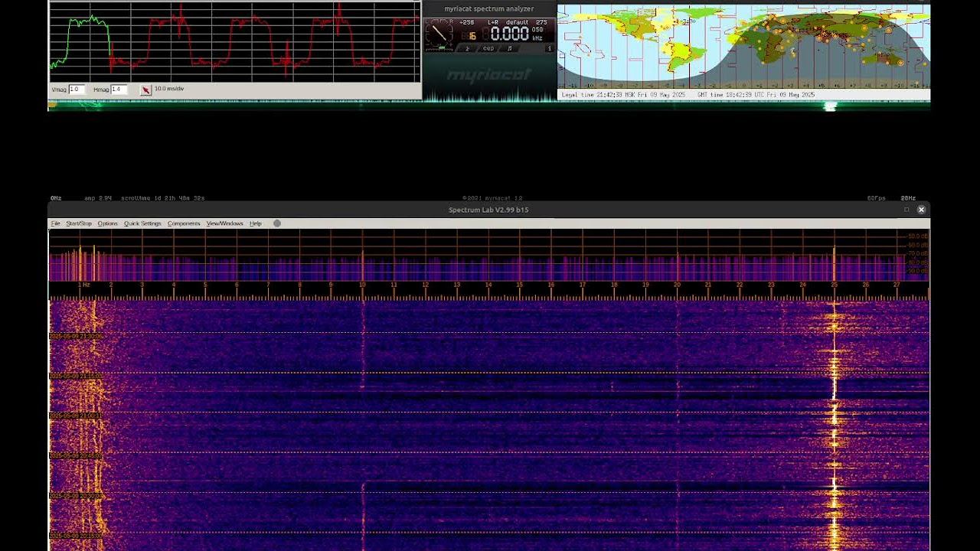This screenshot has width=980, height=551.
Task: Click the analog needle meter in myriacat analyzer
Action: (439, 33)
